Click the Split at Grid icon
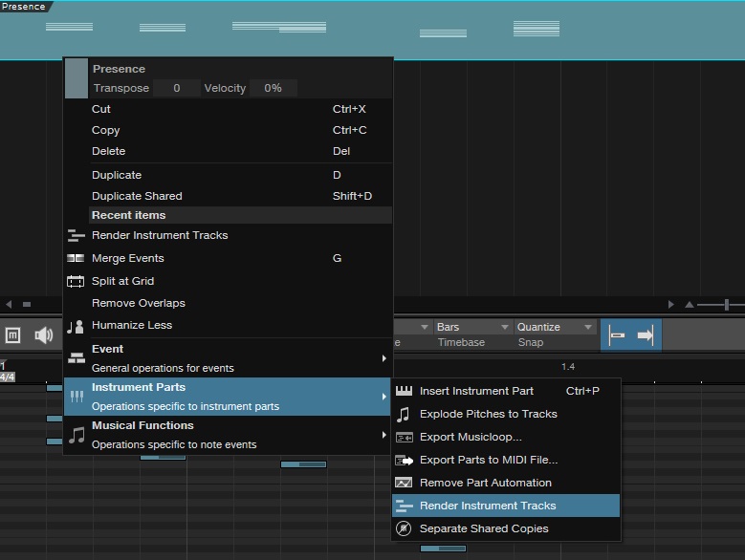The width and height of the screenshot is (745, 560). 76,281
